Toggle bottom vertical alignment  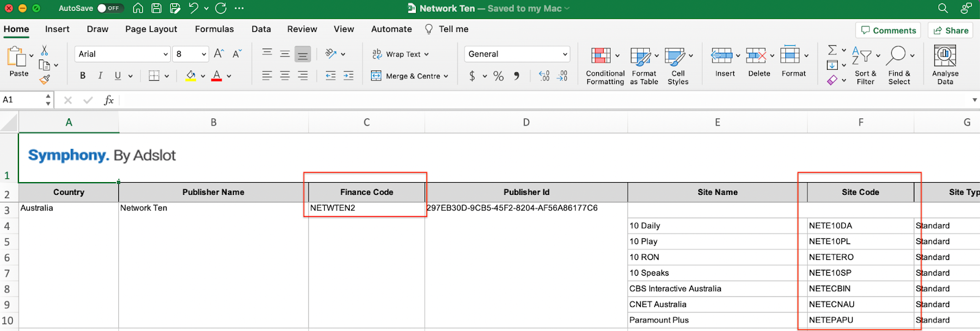tap(303, 54)
